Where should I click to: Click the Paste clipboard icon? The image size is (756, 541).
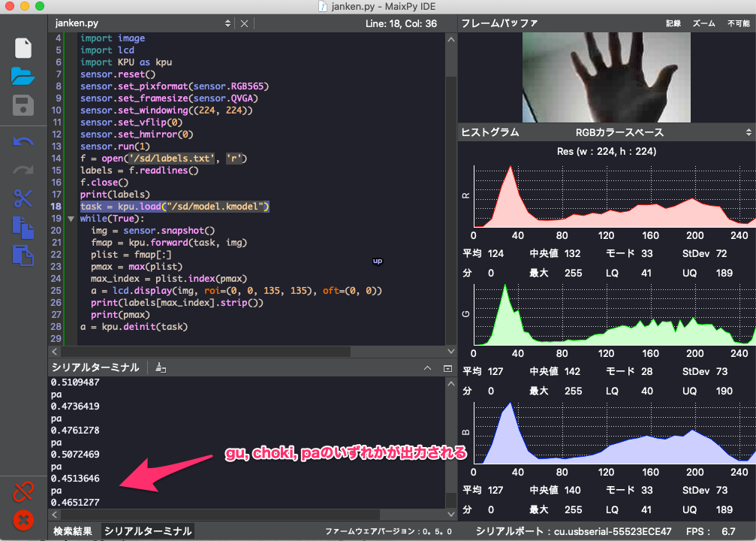point(23,255)
